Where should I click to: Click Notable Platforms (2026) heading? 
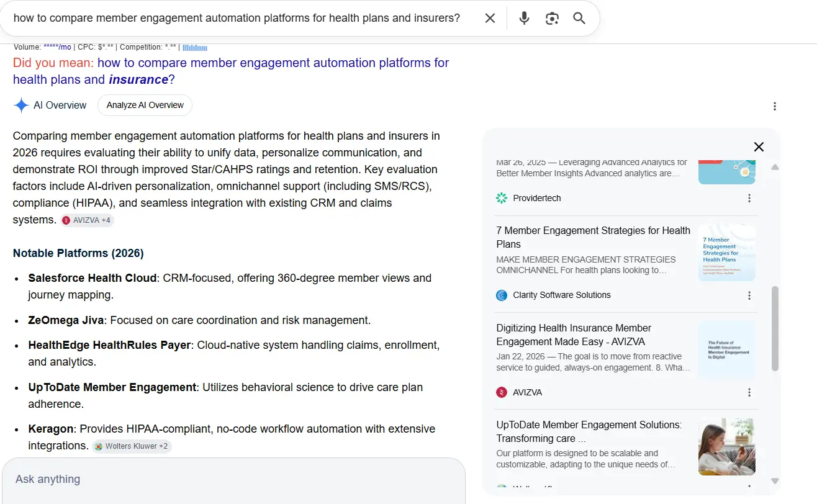pyautogui.click(x=78, y=253)
